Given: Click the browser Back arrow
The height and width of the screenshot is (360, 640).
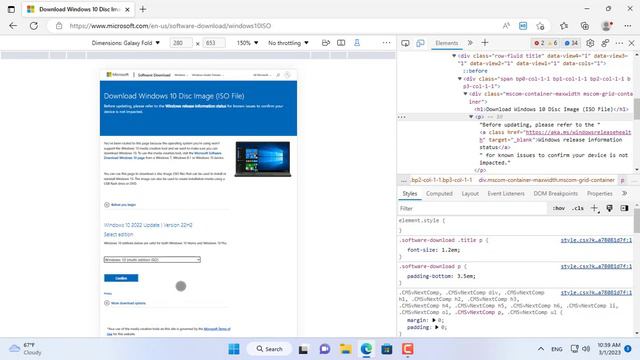Looking at the screenshot, I should tap(13, 26).
